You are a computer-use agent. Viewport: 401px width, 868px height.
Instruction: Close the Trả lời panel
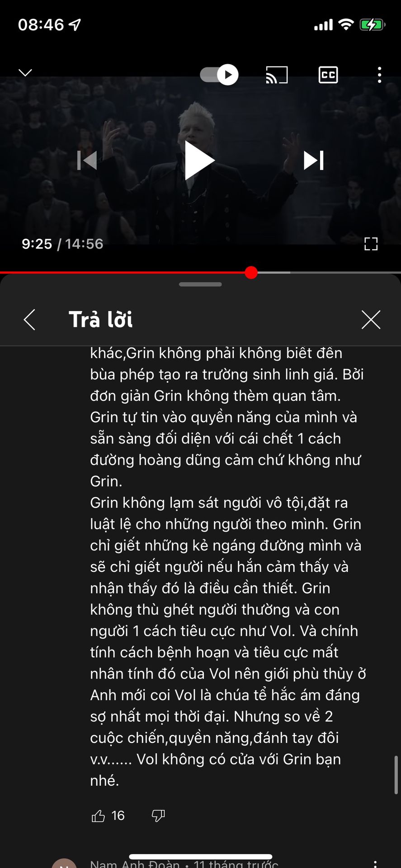point(371,320)
